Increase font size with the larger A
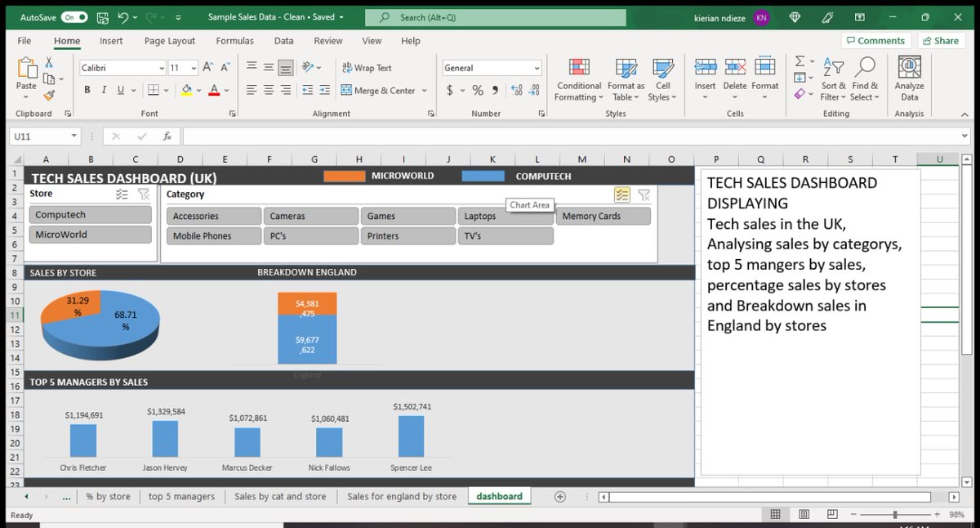Screen dimensions: 980x528 click(x=207, y=68)
